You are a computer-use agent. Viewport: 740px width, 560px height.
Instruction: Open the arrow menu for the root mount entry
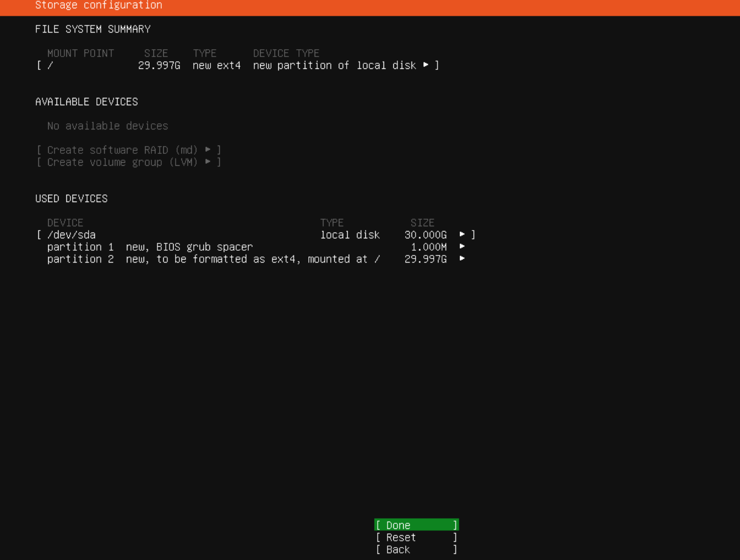tap(425, 65)
